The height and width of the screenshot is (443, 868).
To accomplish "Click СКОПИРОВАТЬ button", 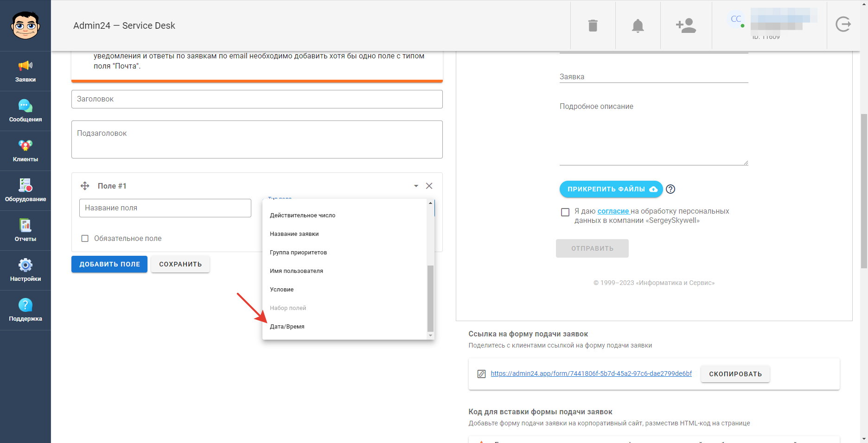I will 735,374.
